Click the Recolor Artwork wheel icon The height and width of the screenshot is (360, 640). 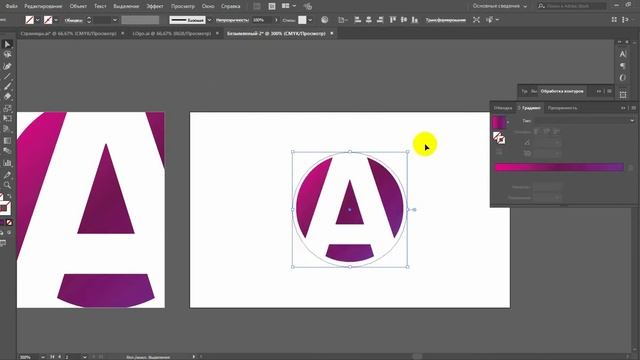pos(324,20)
